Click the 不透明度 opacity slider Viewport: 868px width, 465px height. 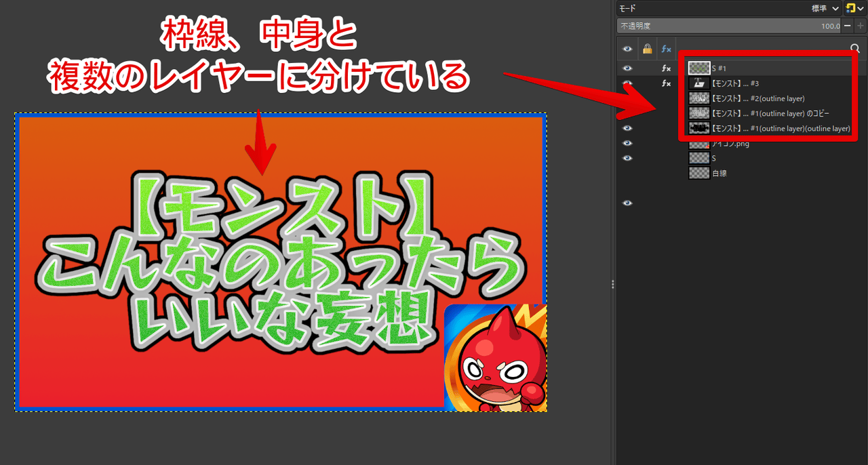[726, 26]
